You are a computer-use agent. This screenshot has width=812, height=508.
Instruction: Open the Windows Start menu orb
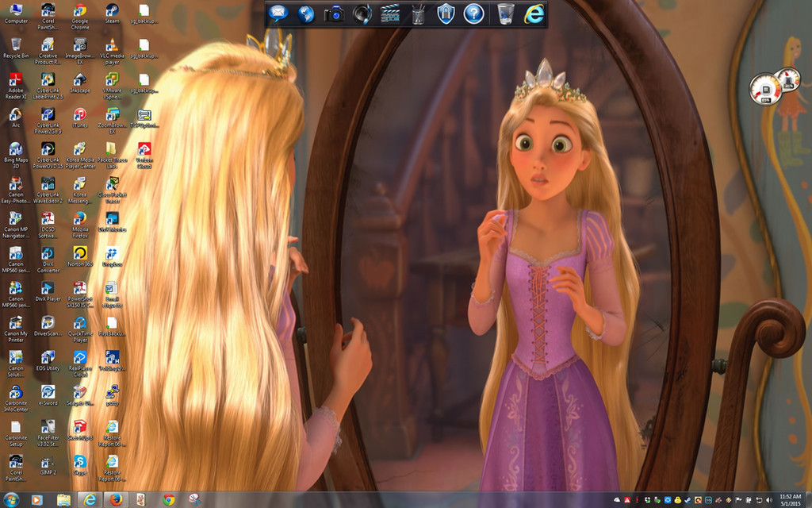pos(11,500)
